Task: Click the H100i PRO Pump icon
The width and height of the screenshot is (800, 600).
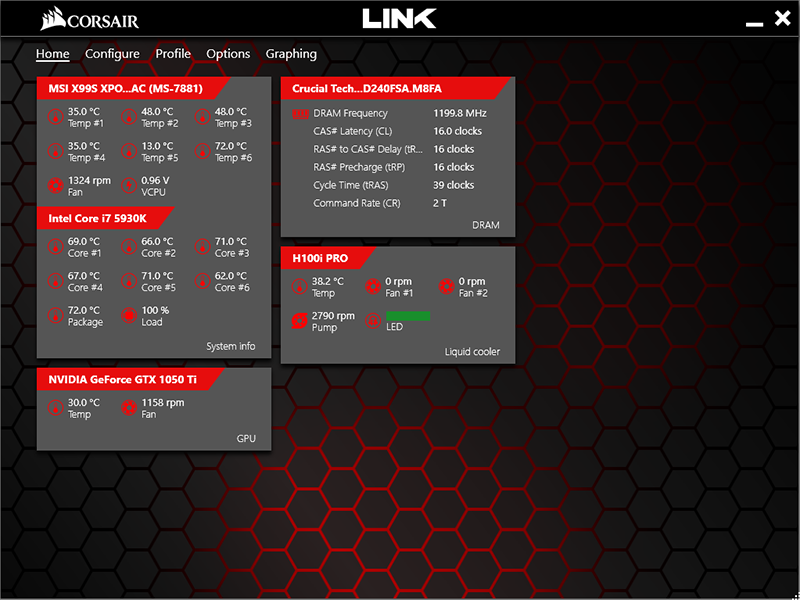Action: (x=299, y=321)
